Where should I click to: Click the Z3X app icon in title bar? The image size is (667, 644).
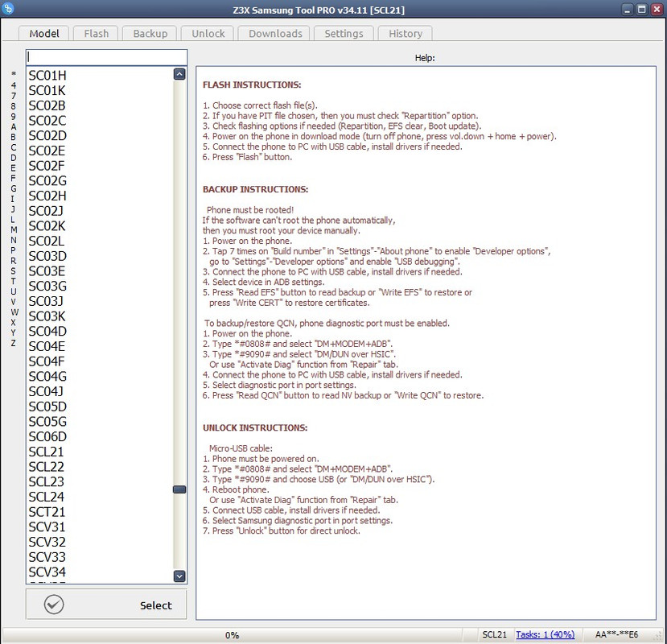pyautogui.click(x=8, y=8)
